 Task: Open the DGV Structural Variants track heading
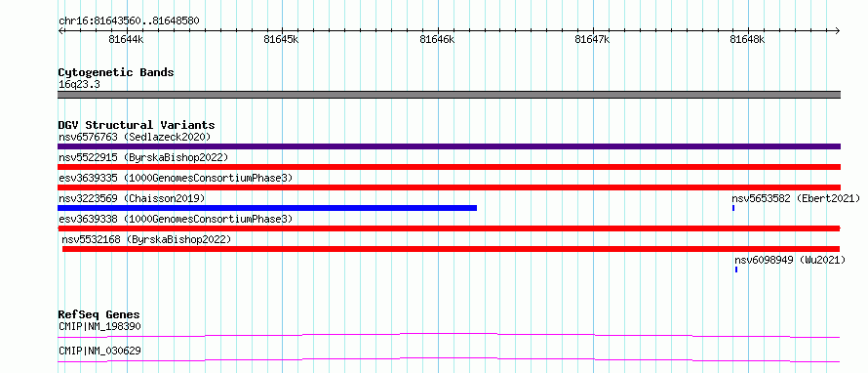137,125
